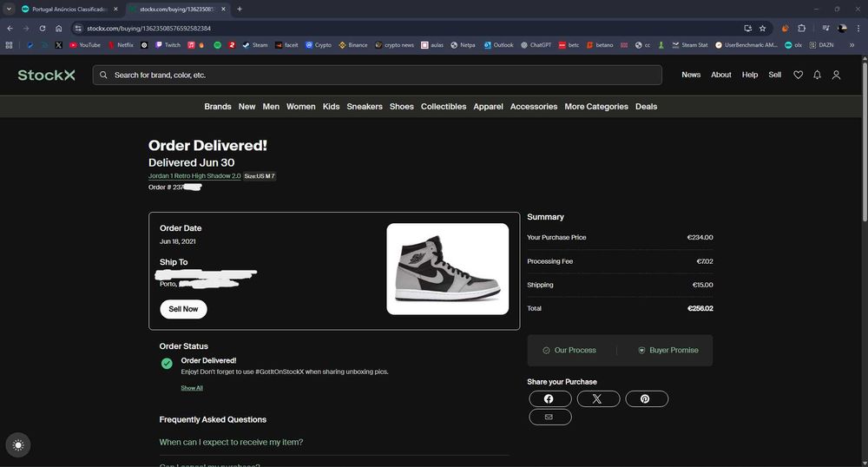Open the tab search dropdown arrow
868x467 pixels.
pos(9,9)
